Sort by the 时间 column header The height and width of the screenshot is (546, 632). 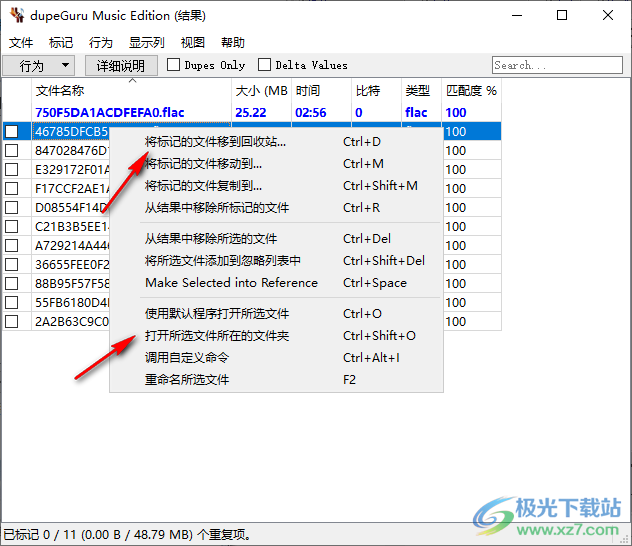pyautogui.click(x=321, y=91)
